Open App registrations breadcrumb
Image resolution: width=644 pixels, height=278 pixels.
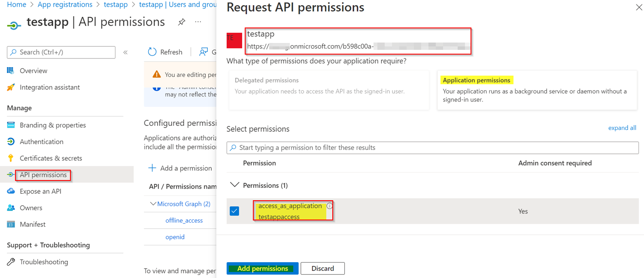[65, 4]
